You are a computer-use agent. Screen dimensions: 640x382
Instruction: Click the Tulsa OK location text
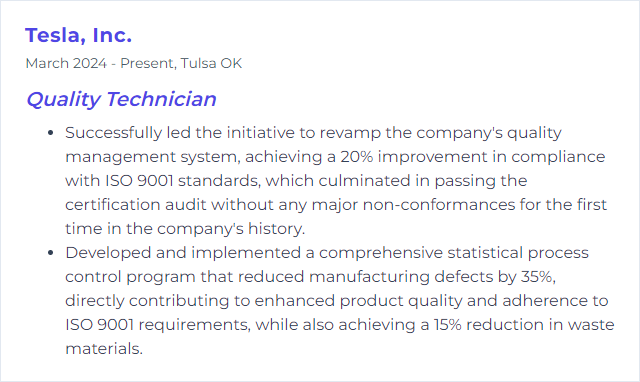pos(211,63)
